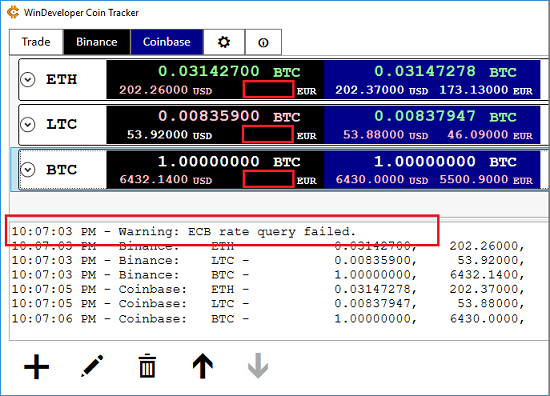Click Binance ETH value 202.26000 USD
The width and height of the screenshot is (550, 396).
[165, 90]
